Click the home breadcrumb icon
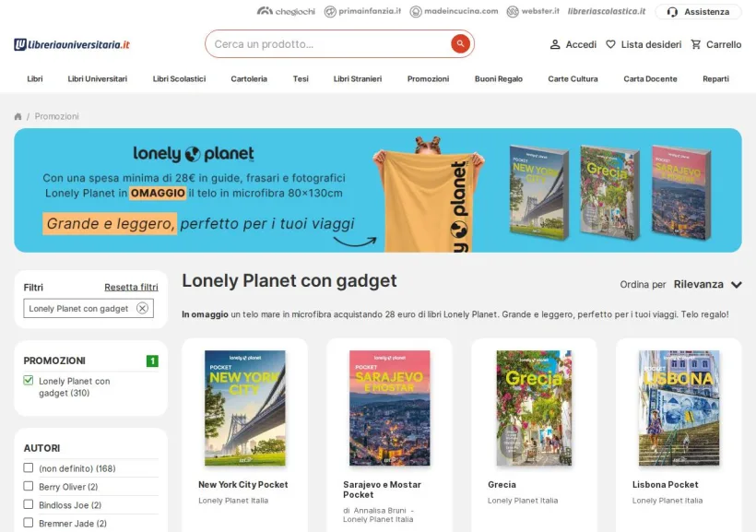The height and width of the screenshot is (532, 756). [18, 116]
